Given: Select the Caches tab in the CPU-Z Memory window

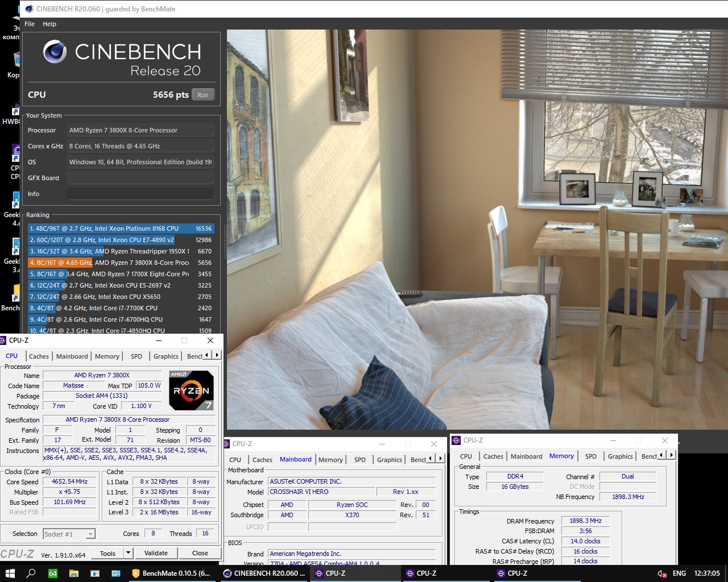Looking at the screenshot, I should click(493, 456).
